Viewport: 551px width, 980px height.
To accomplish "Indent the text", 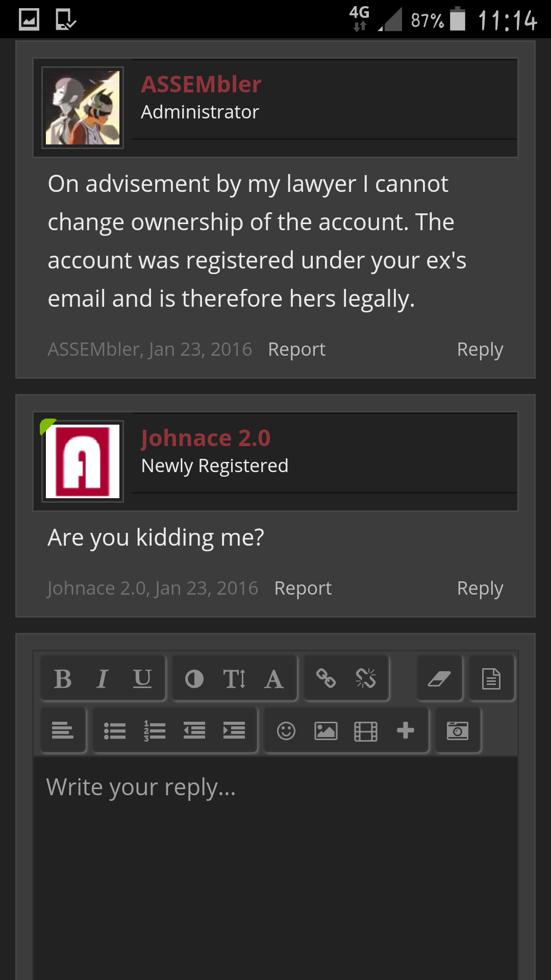I will click(x=234, y=730).
